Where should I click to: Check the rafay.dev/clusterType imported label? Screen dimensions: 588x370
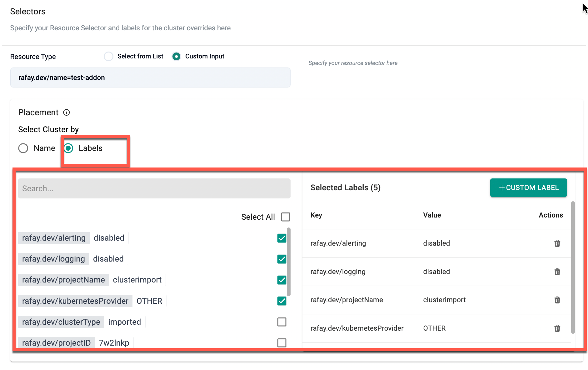click(x=282, y=322)
